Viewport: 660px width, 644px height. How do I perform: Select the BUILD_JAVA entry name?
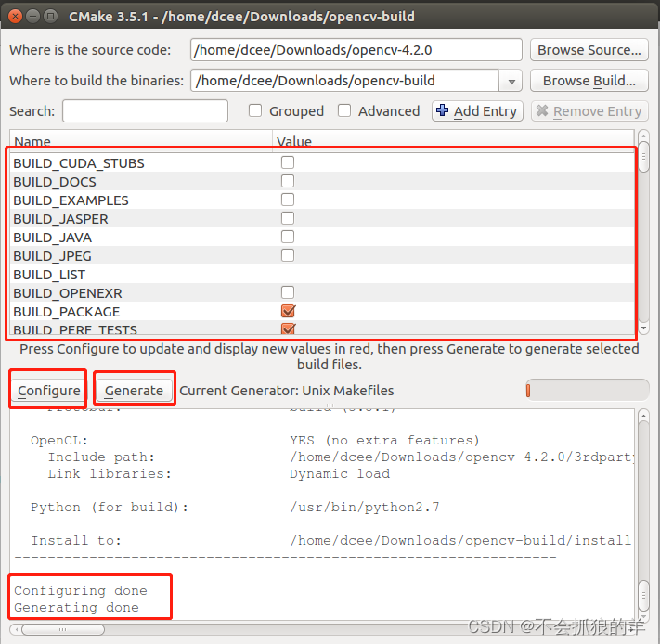[x=53, y=238]
